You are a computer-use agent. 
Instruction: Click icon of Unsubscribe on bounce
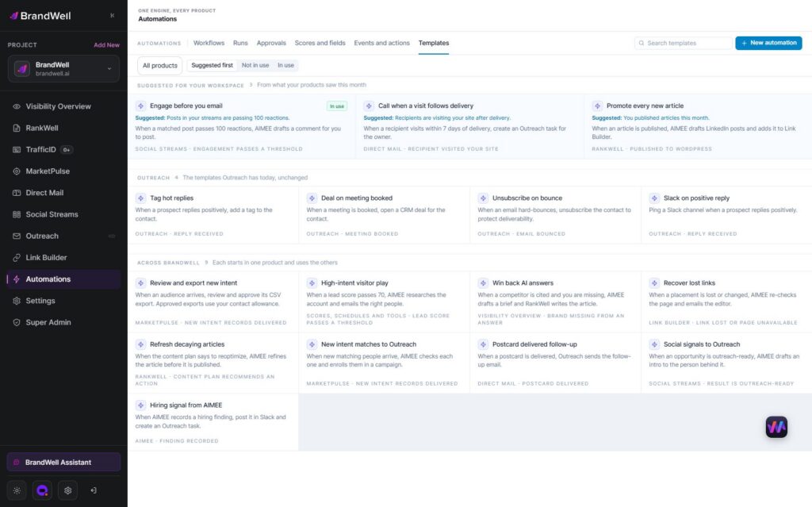[483, 198]
